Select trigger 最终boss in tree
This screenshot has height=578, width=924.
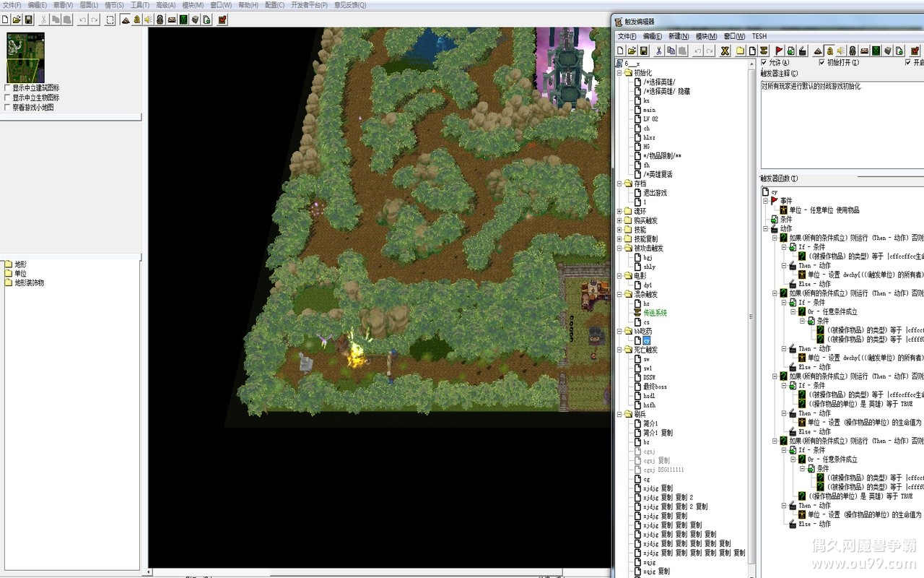click(x=655, y=387)
